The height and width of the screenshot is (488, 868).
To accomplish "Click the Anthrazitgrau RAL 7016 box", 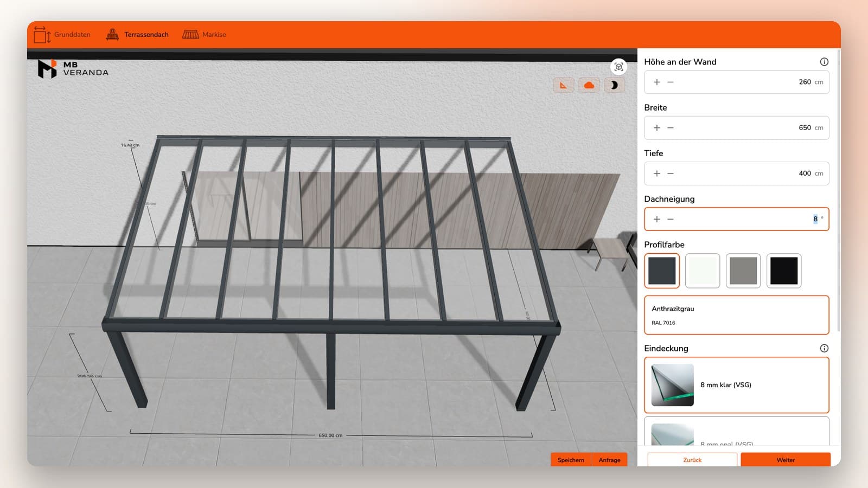I will [x=737, y=315].
